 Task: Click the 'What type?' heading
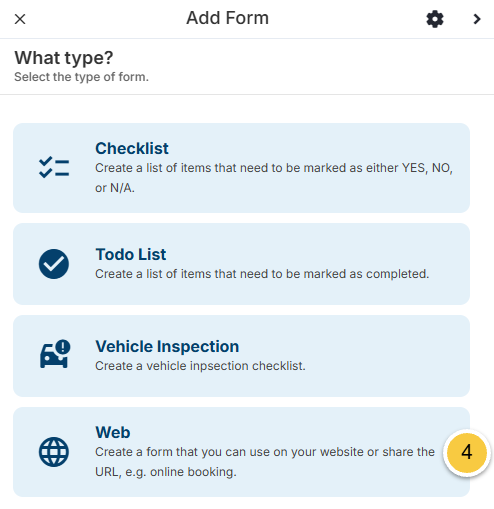(64, 58)
